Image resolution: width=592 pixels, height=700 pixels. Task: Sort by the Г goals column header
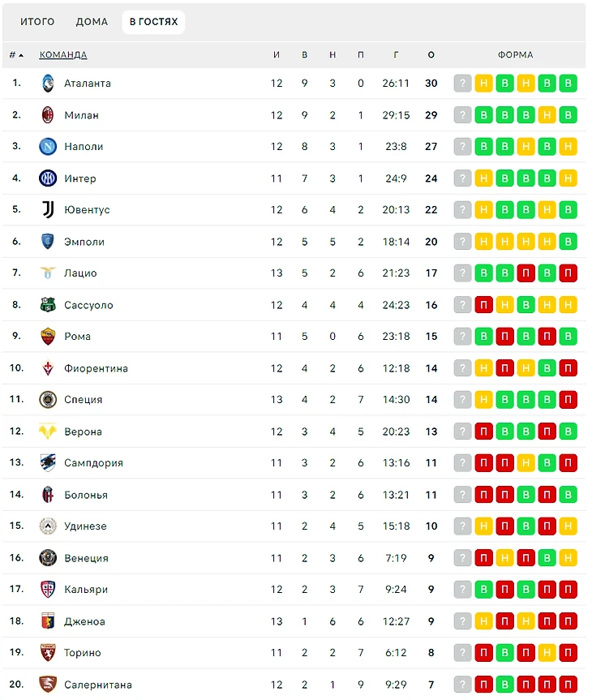[396, 55]
